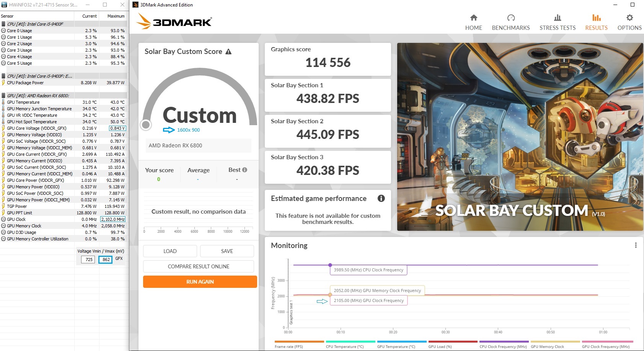This screenshot has width=644, height=351.
Task: Click the GPU Memory Junction Temperature thermometer icon
Action: tap(3, 109)
